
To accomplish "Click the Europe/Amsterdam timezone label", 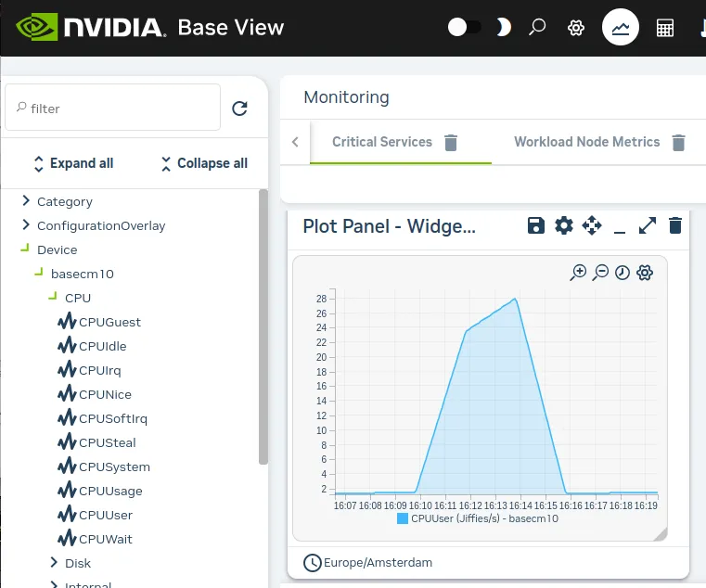I will (378, 563).
